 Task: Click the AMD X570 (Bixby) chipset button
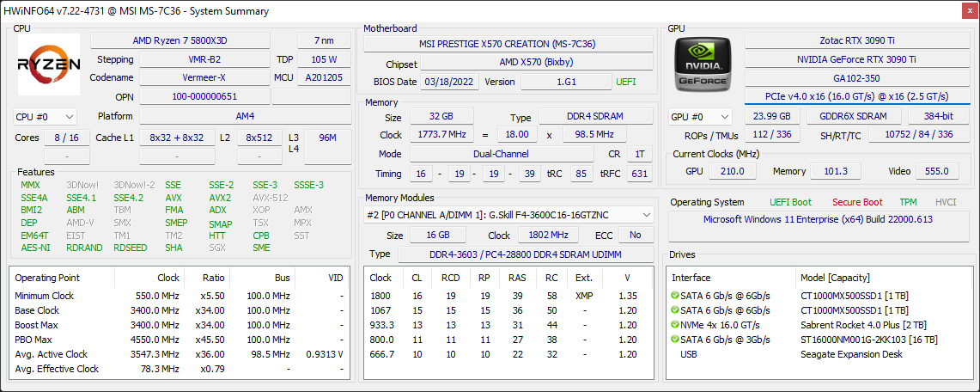click(536, 63)
